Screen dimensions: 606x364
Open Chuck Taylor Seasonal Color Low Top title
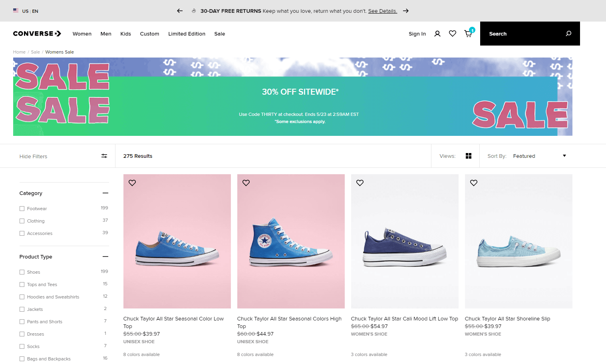[173, 322]
